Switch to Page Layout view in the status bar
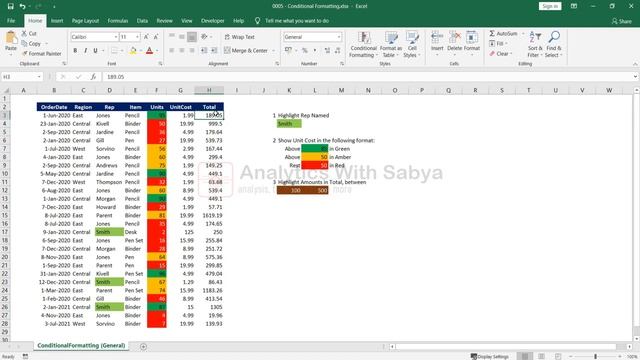 tap(541, 357)
